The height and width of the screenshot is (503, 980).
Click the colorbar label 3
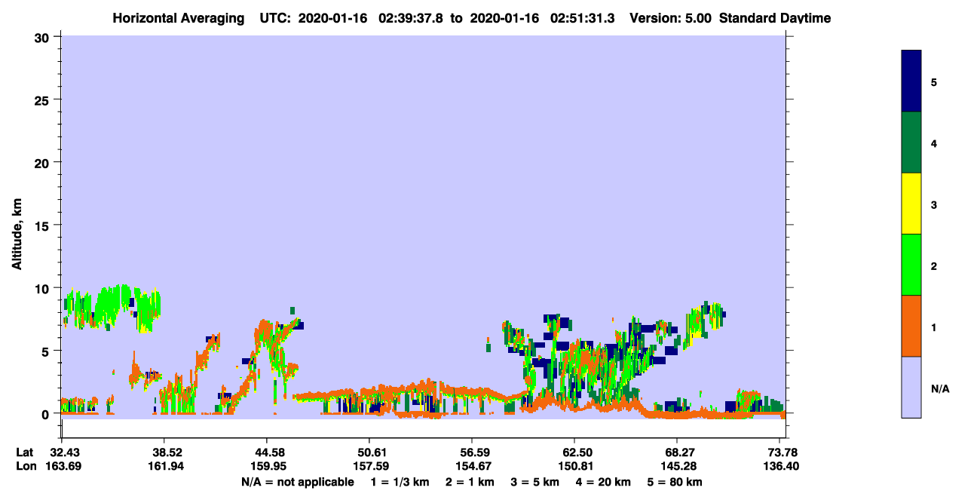[934, 204]
